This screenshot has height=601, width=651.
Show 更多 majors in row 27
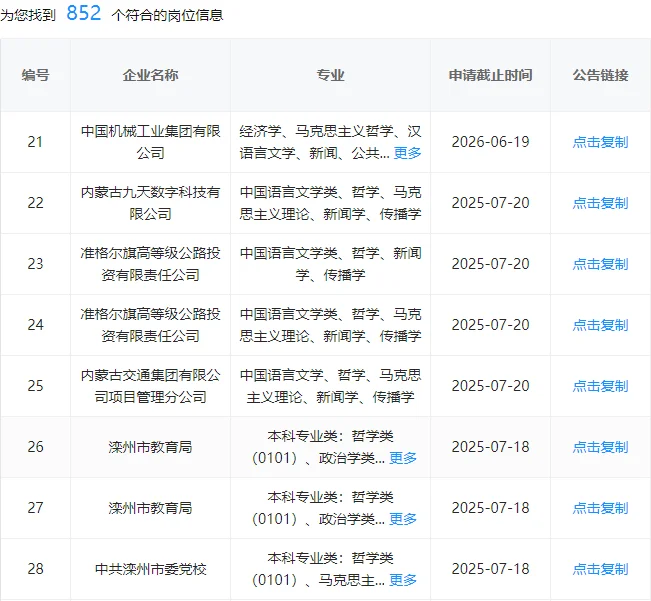[x=403, y=519]
